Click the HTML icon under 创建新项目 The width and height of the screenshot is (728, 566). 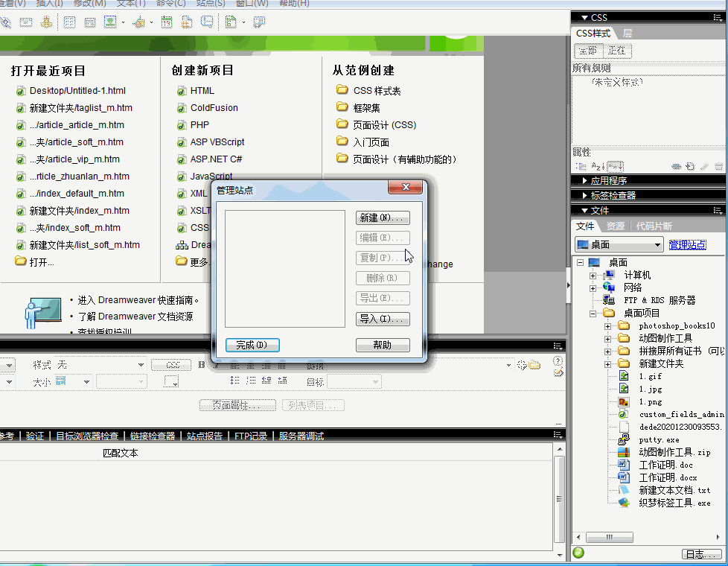(x=182, y=91)
